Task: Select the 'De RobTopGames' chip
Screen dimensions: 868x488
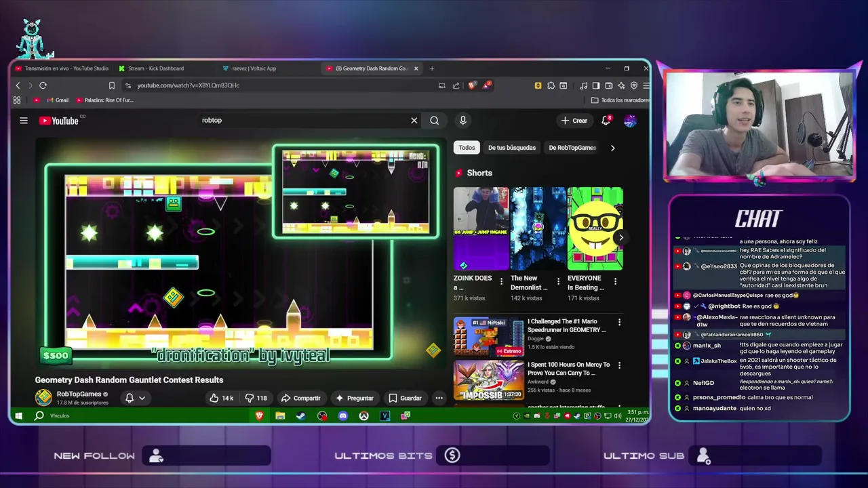Action: click(572, 148)
